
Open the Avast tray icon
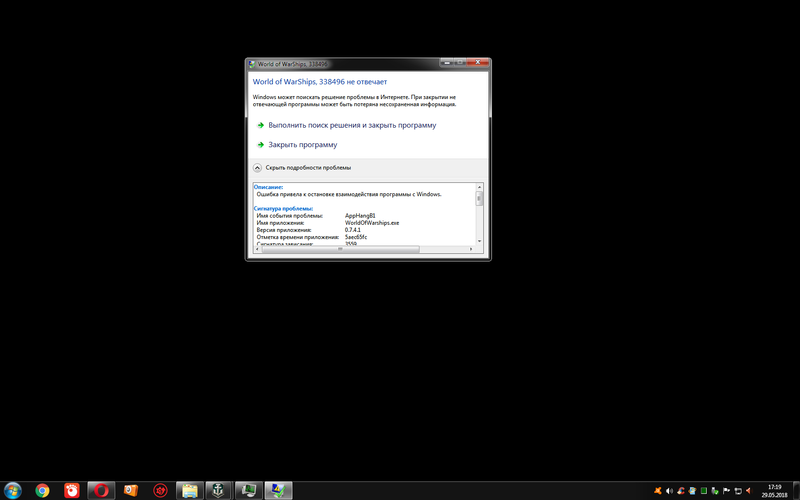(x=658, y=491)
